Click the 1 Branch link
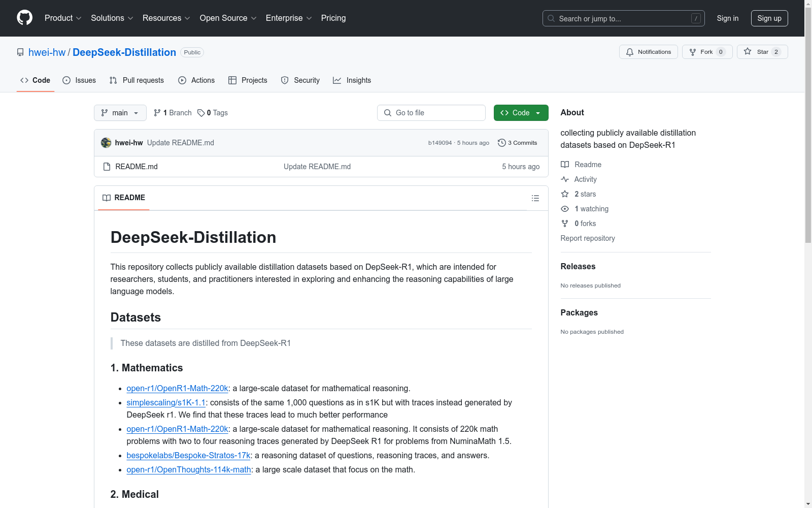 click(x=173, y=113)
